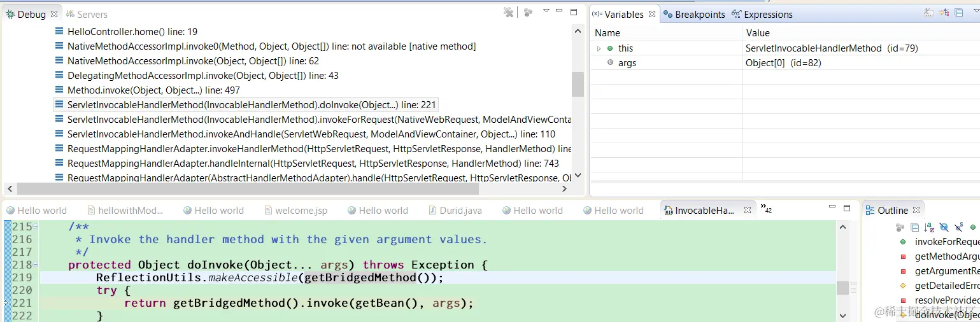This screenshot has height=322, width=980.
Task: Click the Debug view vertical scrollbar thumb
Action: click(578, 84)
